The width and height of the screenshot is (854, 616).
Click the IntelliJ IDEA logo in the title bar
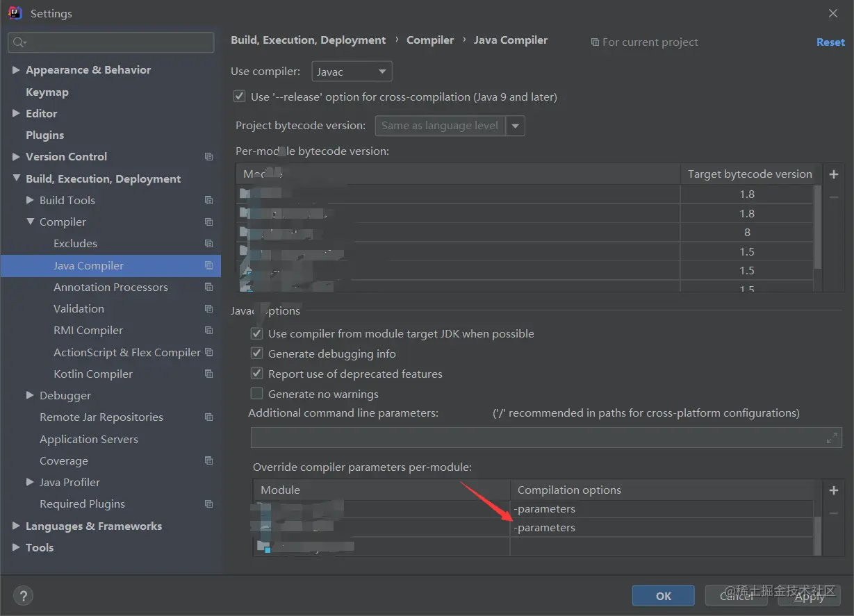coord(15,13)
